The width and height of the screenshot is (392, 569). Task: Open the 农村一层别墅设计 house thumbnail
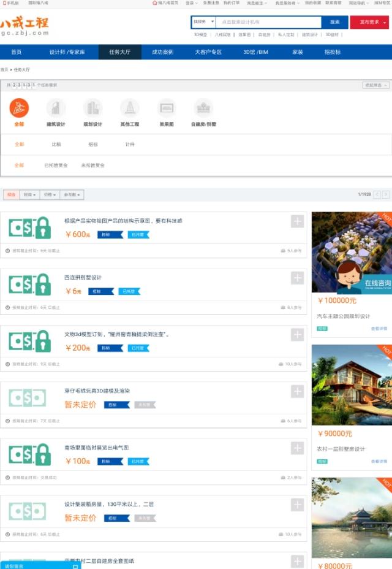click(x=352, y=385)
